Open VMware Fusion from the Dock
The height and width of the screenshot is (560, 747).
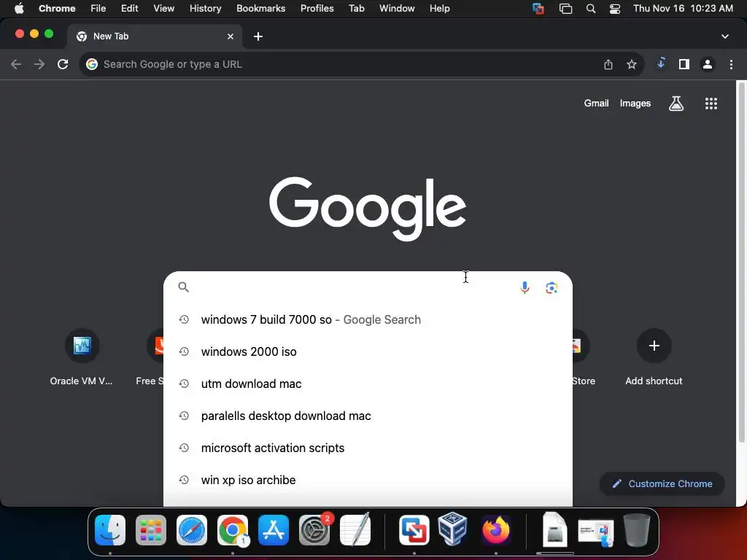414,530
